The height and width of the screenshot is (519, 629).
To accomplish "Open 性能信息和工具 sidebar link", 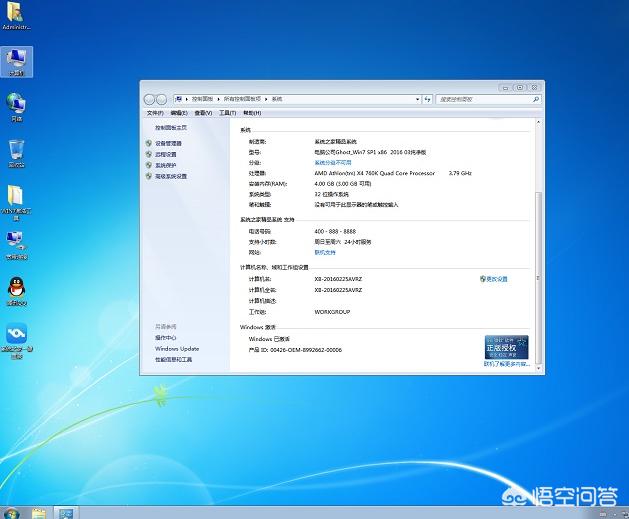I will click(x=174, y=359).
